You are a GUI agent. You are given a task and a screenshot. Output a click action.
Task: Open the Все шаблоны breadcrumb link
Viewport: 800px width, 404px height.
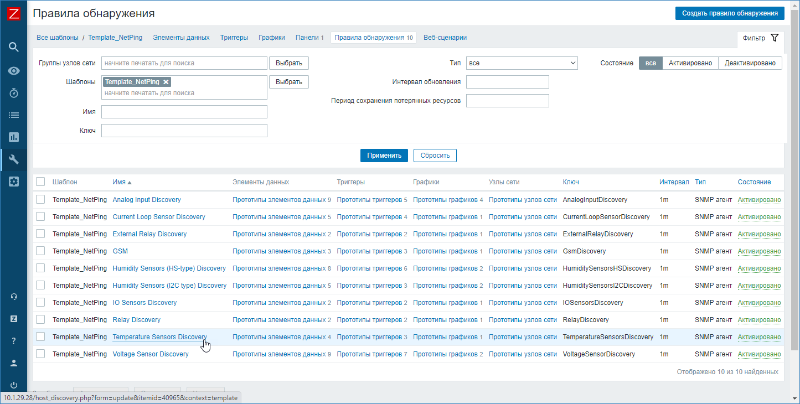point(57,38)
